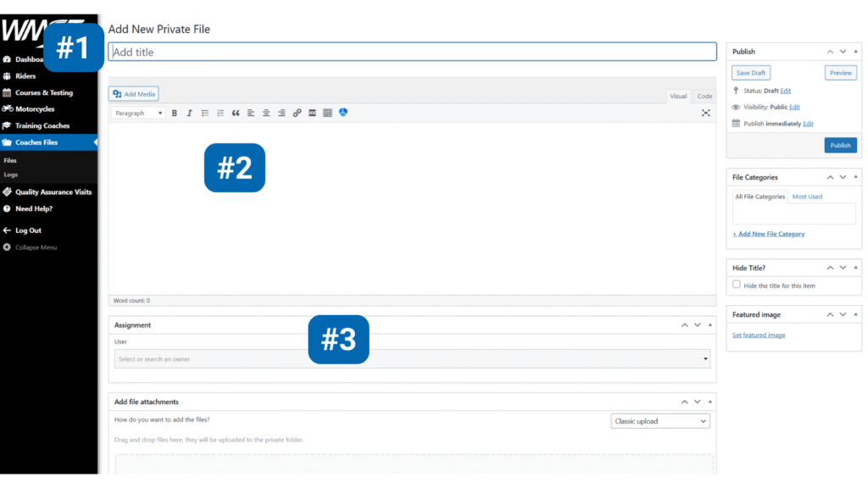Check 'Hide the title for this item'
This screenshot has height=488, width=868.
pyautogui.click(x=737, y=285)
